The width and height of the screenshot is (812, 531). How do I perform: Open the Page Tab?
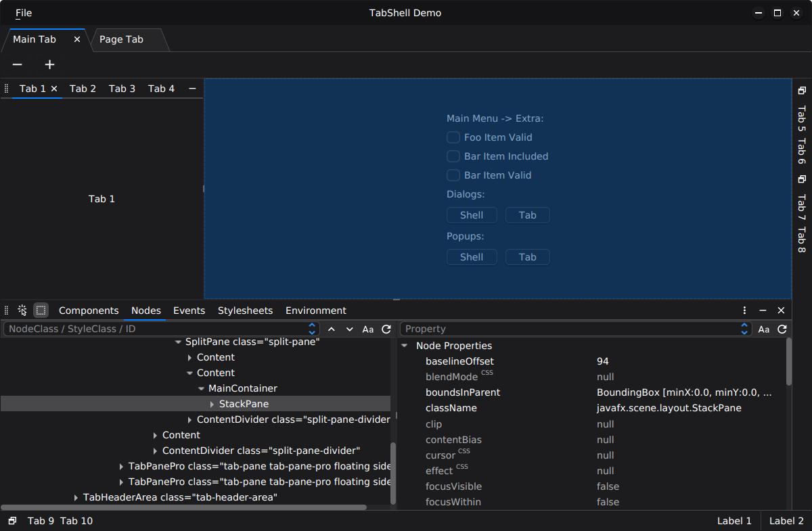coord(122,39)
